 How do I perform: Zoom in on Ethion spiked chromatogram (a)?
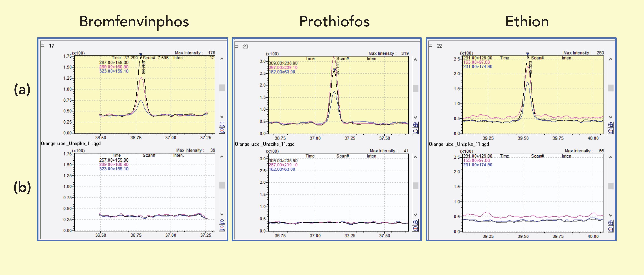611,125
